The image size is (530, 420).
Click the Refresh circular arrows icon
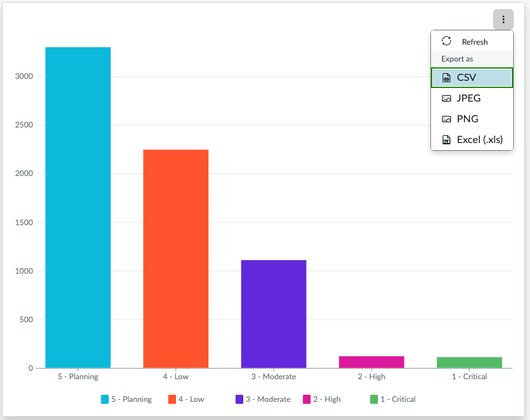(446, 41)
